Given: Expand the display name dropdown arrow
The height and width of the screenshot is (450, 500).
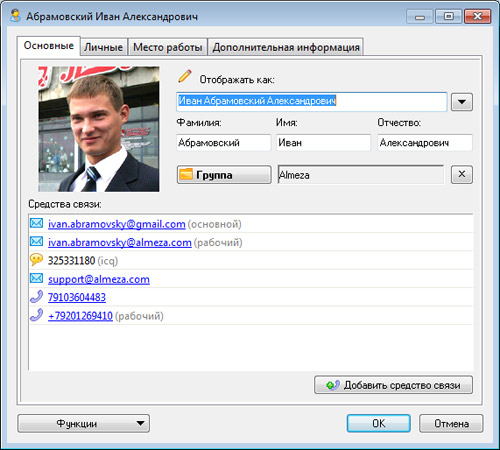Looking at the screenshot, I should click(462, 102).
